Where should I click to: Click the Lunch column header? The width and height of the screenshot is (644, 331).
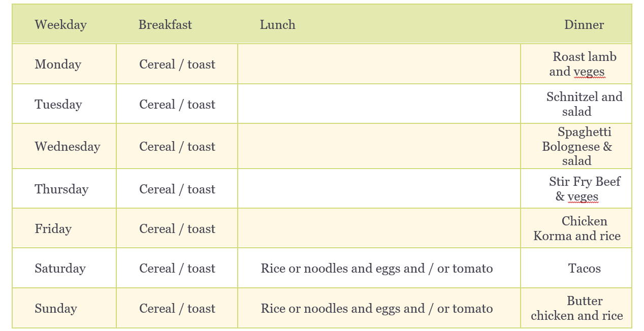(277, 24)
